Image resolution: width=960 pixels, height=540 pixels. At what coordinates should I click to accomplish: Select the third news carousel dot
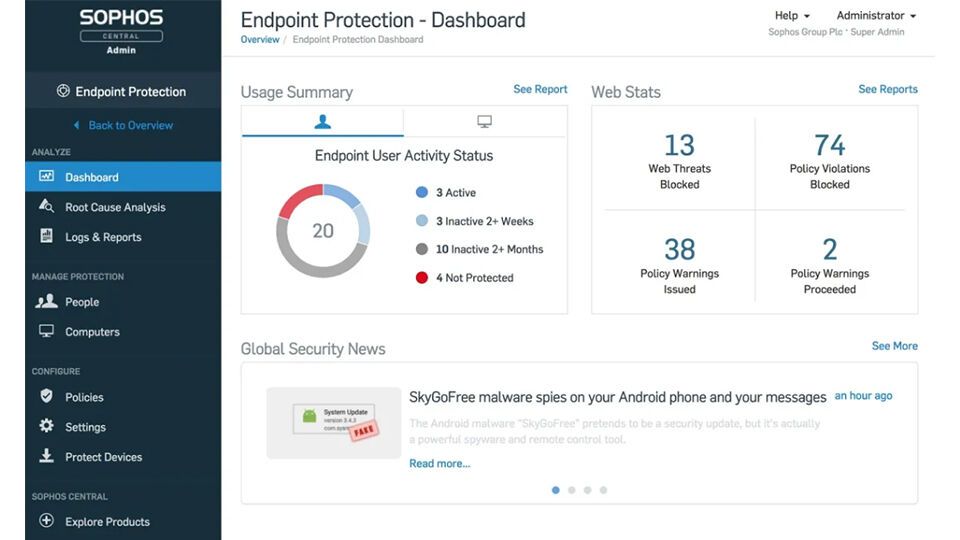(587, 490)
